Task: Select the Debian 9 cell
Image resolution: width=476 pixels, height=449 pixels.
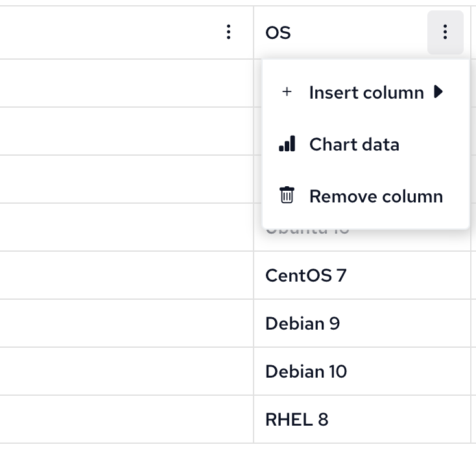Action: pyautogui.click(x=362, y=323)
